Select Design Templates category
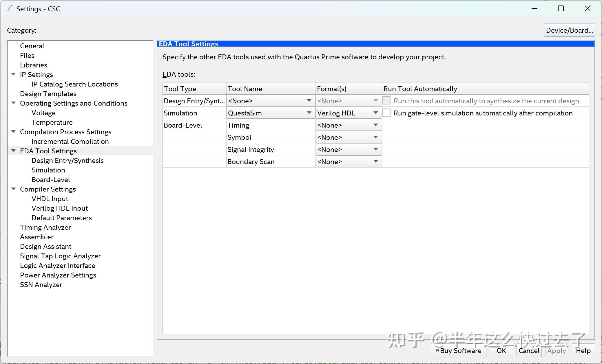The image size is (602, 364). pos(48,93)
